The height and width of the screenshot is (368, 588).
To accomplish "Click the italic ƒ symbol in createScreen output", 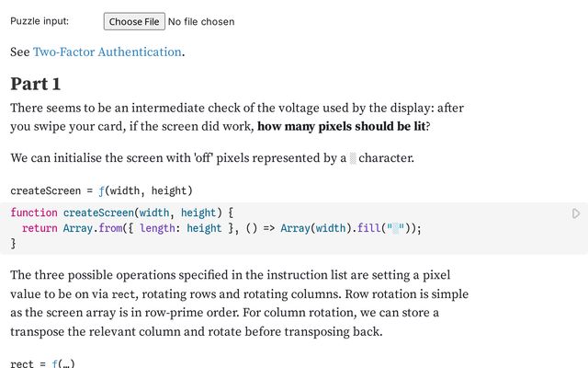I will pos(103,190).
